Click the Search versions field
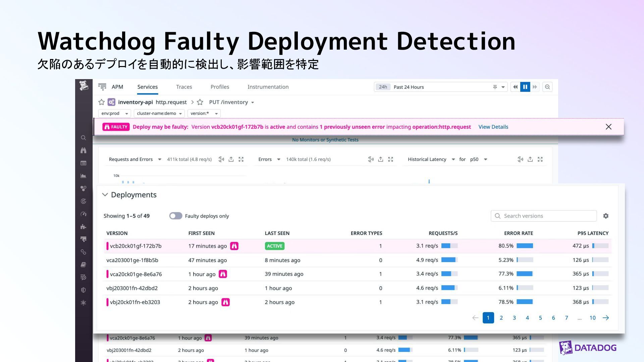This screenshot has height=362, width=644. point(544,216)
